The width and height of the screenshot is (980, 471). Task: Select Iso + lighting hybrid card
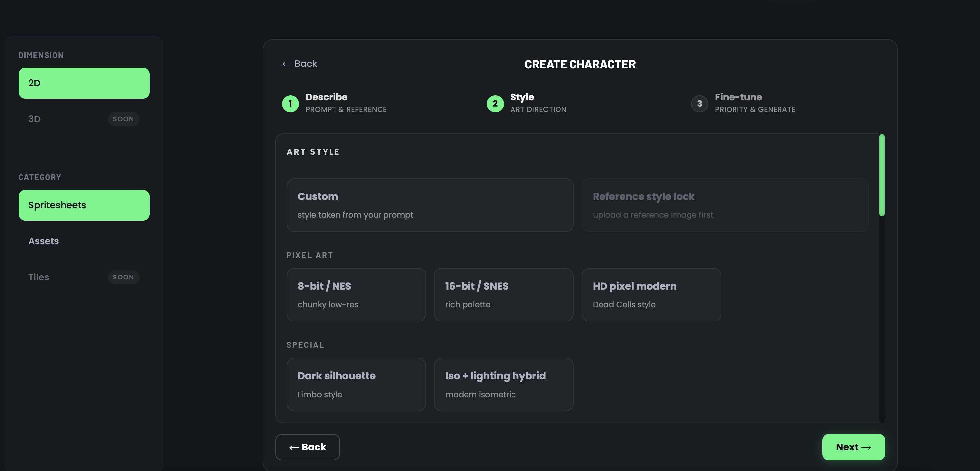(503, 384)
